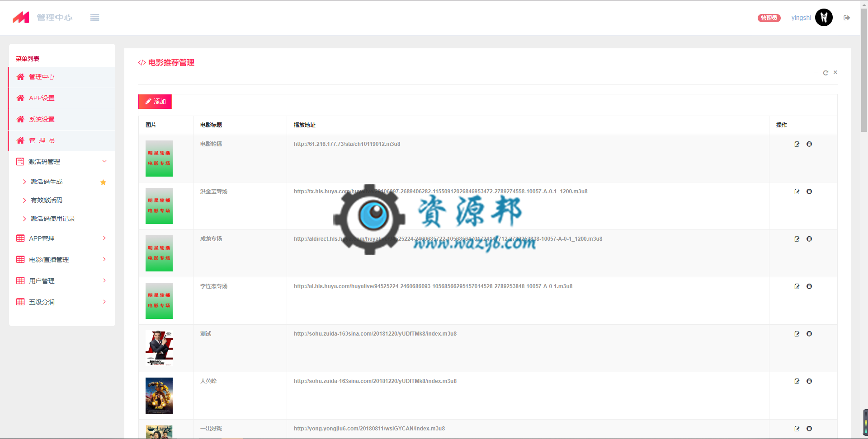Screen dimensions: 868x439
Task: Click the 李连杰专场 poster thumbnail
Action: [159, 301]
